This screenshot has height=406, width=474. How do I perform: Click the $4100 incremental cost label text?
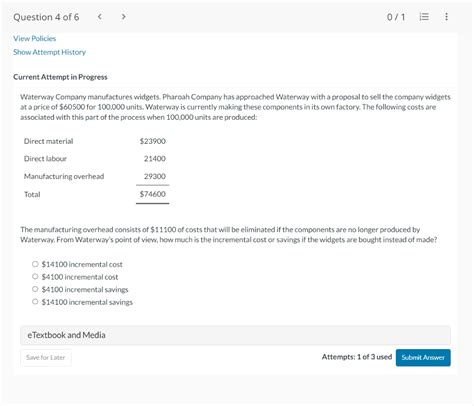[80, 277]
